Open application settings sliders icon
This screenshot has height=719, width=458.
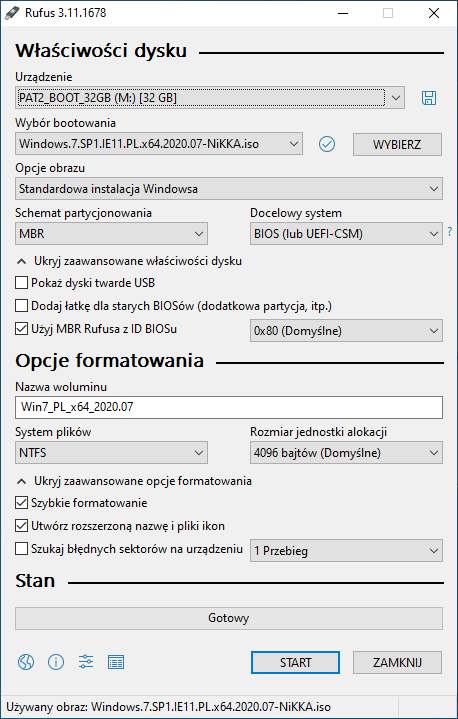click(x=86, y=662)
